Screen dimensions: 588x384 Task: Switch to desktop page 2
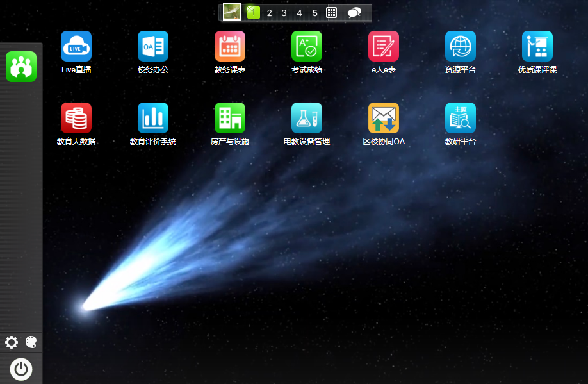click(269, 13)
